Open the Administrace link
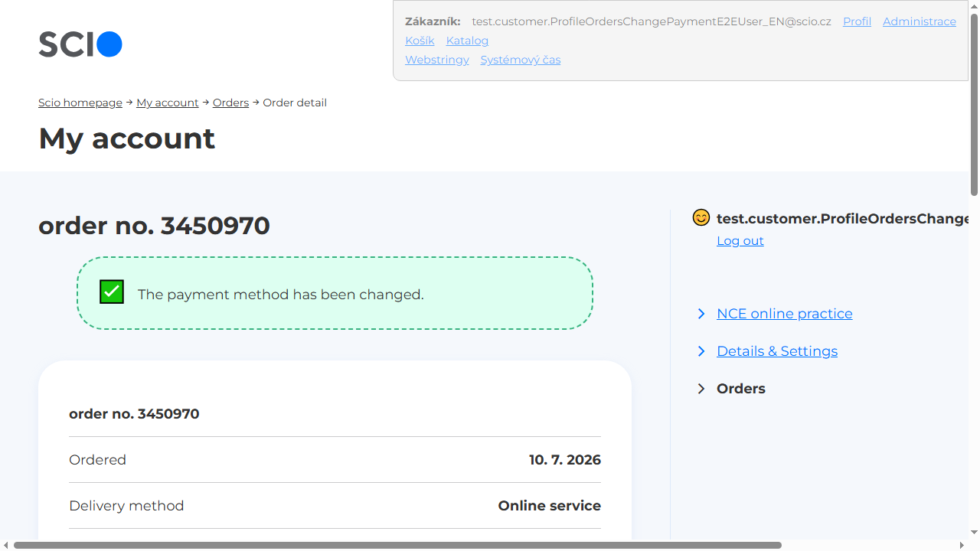This screenshot has height=551, width=980. click(920, 21)
